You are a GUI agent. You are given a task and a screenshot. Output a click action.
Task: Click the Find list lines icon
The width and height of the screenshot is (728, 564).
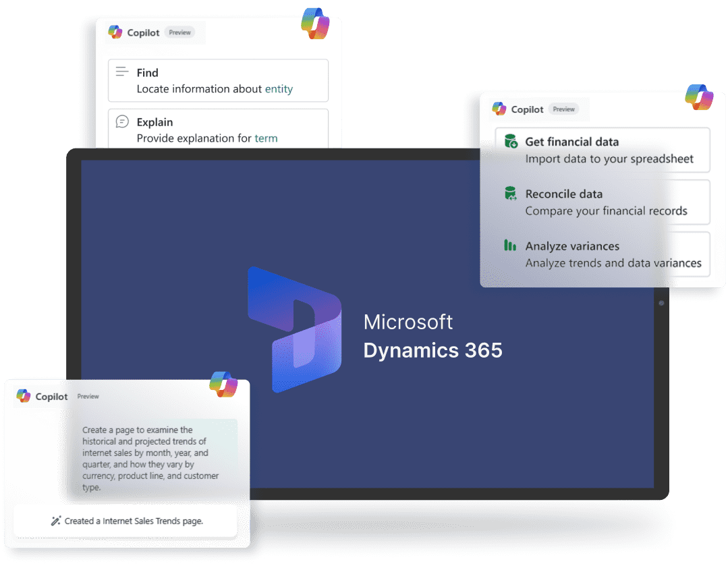point(121,72)
